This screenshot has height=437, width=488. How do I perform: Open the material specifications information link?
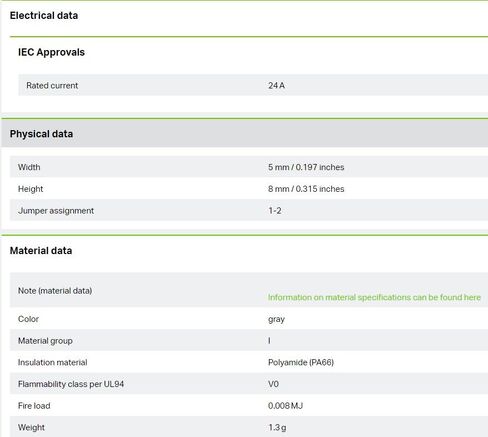click(374, 297)
